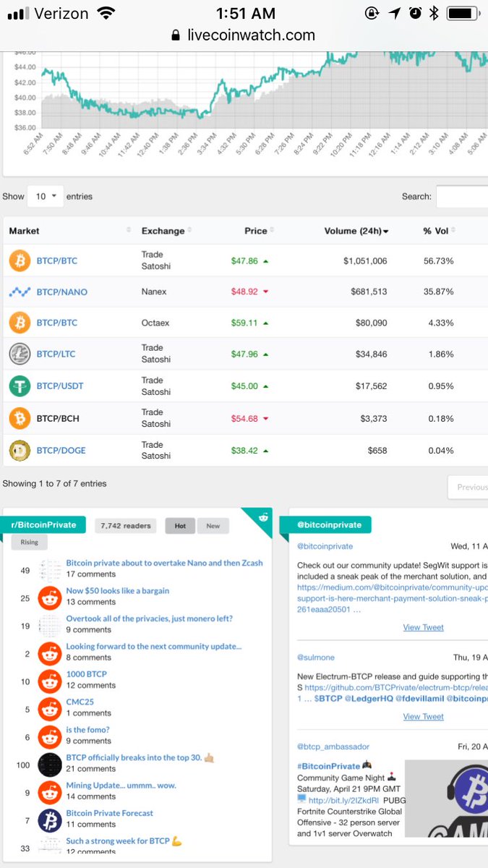Image resolution: width=488 pixels, height=868 pixels.
Task: Click Bitcoin icon in Trade Satoshi BTCP/BTC row
Action: [x=20, y=260]
